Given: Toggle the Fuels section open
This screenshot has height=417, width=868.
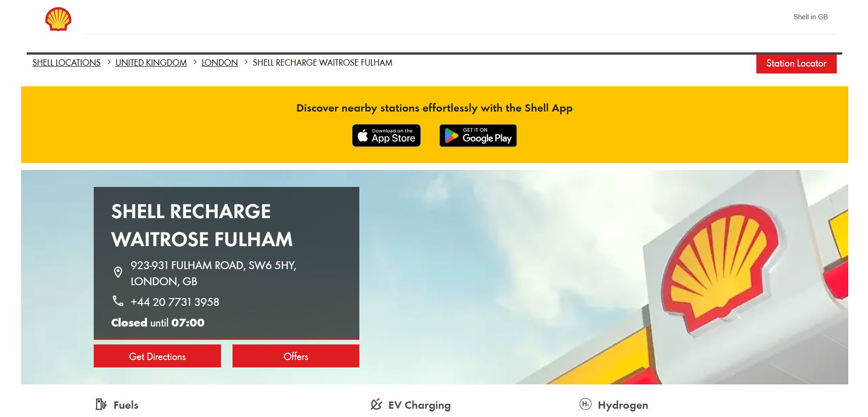Looking at the screenshot, I should tap(125, 405).
